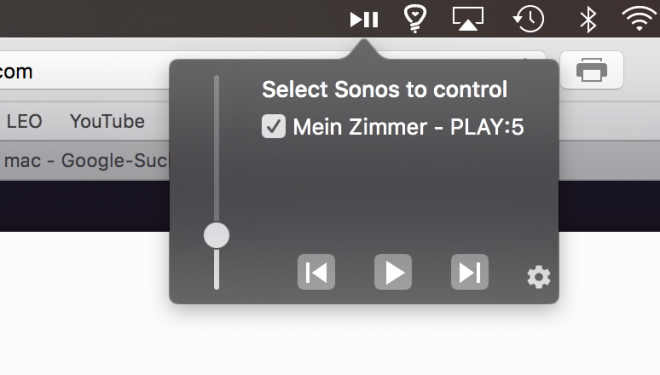Uncheck the Mein Zimmer - PLAY:5 checkbox
Viewport: 660px width, 375px height.
click(274, 126)
